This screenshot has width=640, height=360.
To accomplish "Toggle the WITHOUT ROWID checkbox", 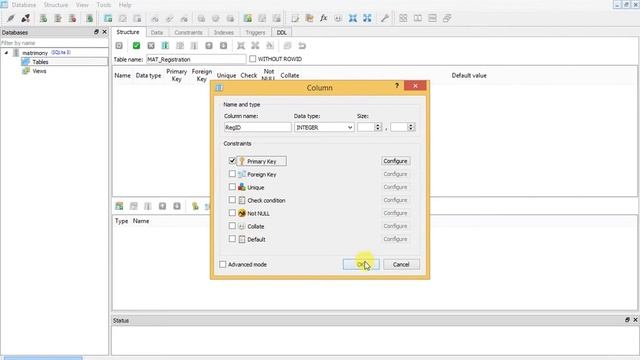I will pyautogui.click(x=253, y=59).
